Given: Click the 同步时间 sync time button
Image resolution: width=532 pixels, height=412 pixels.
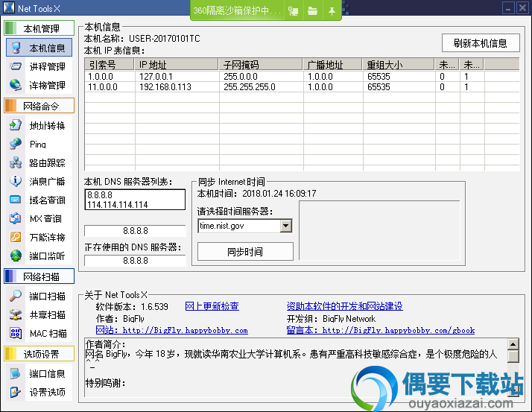Looking at the screenshot, I should click(x=245, y=252).
